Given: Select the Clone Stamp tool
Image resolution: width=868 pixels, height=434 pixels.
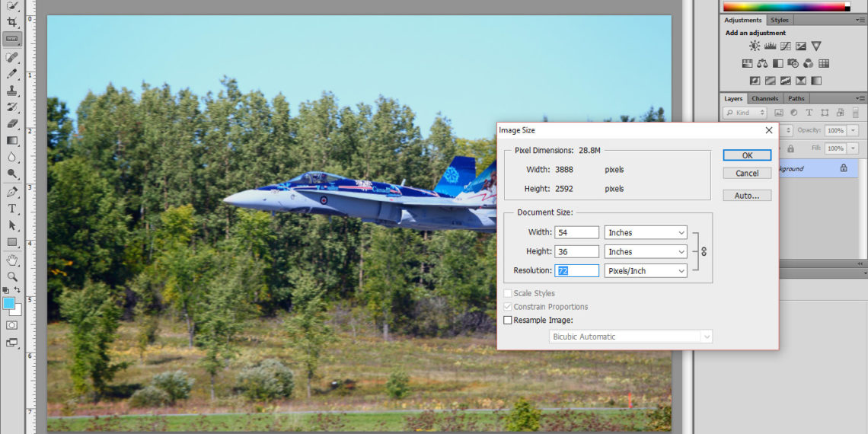Looking at the screenshot, I should pos(11,91).
